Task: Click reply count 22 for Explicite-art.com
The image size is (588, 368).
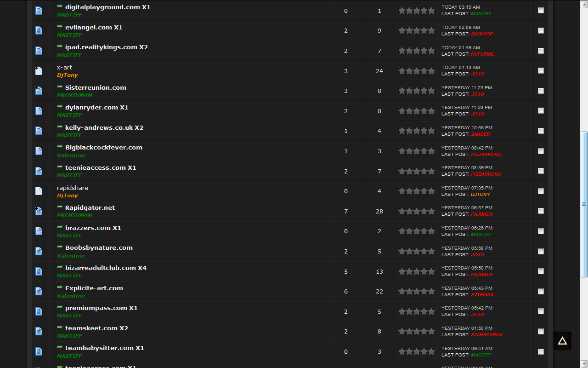Action: pyautogui.click(x=379, y=291)
